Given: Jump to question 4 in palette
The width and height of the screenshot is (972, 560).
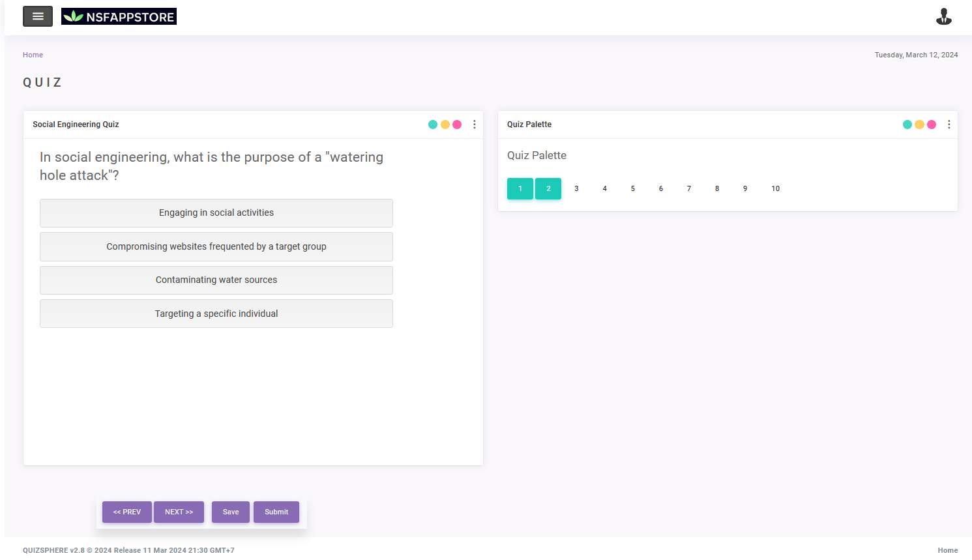Looking at the screenshot, I should pos(604,188).
